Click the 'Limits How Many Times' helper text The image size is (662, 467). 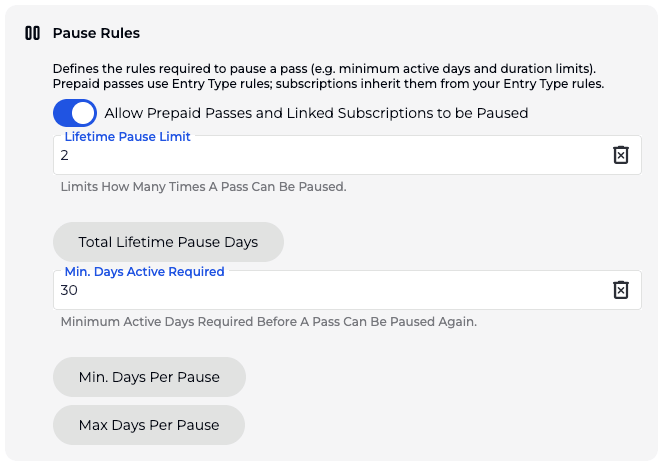click(x=203, y=187)
